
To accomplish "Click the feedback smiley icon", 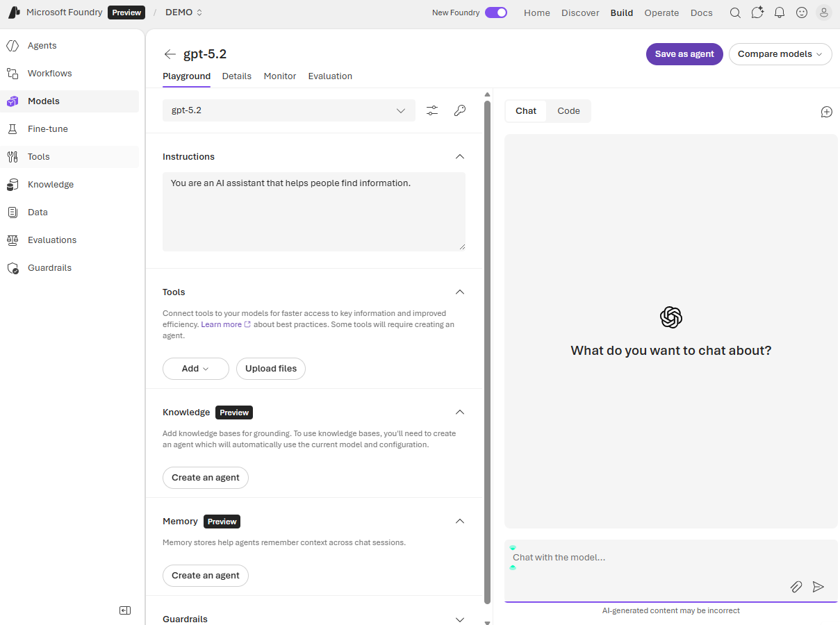I will (x=802, y=12).
